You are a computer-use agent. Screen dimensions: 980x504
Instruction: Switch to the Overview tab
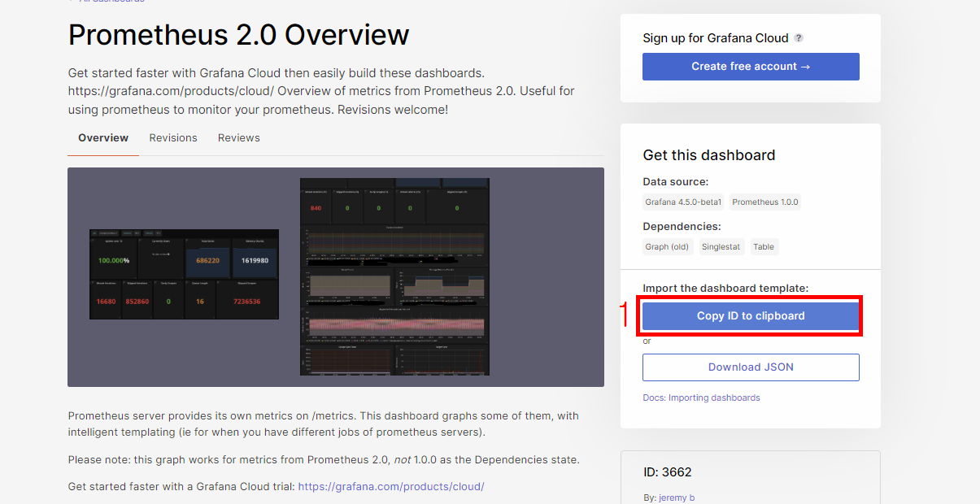click(x=103, y=138)
